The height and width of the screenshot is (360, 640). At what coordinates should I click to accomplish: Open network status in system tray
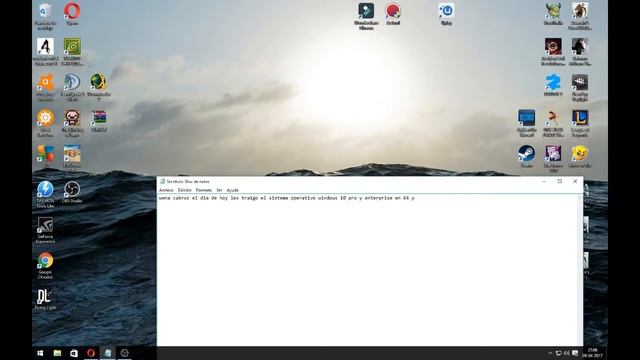coord(558,353)
